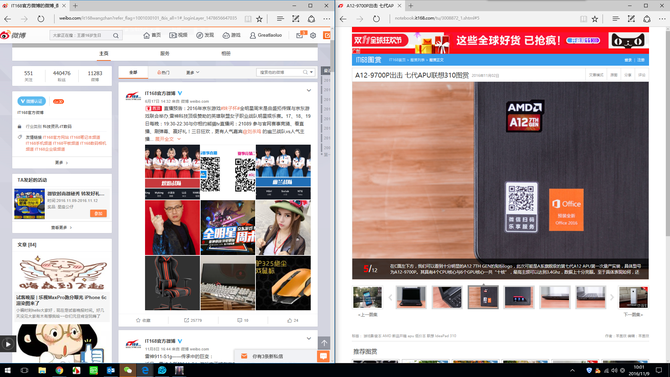
Task: Open the Hub in the Weibo Edge window
Action: coord(280,19)
